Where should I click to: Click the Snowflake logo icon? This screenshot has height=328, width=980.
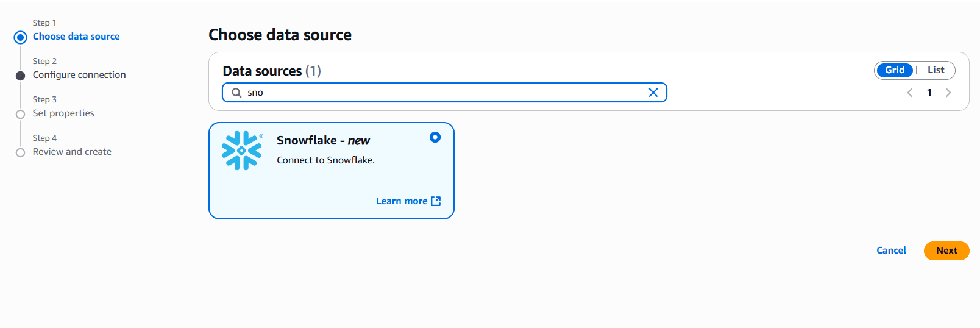click(x=242, y=151)
